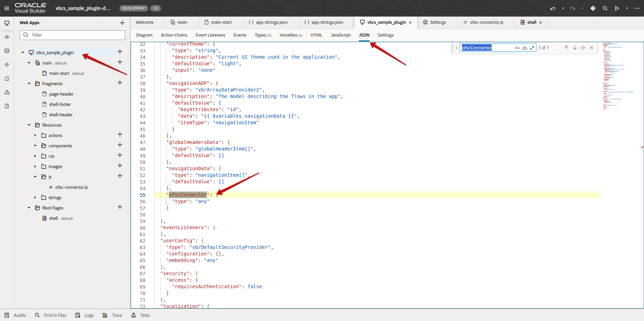Open the Web Apps panel in the left rail

(x=7, y=23)
